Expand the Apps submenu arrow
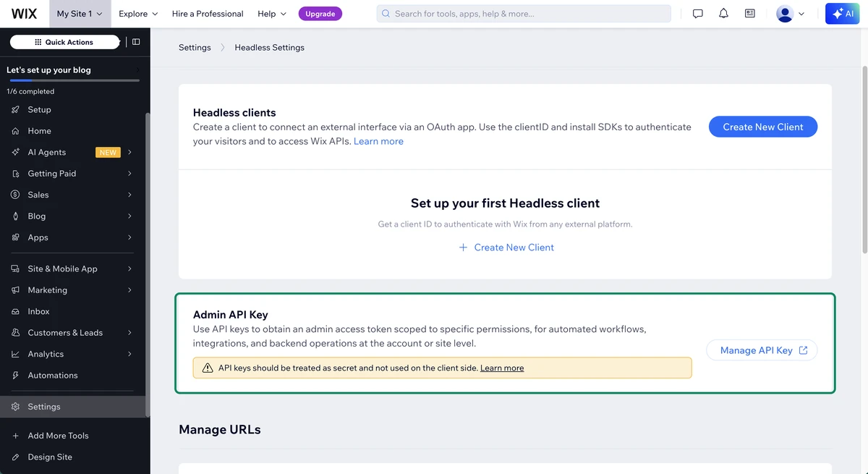 [x=129, y=237]
